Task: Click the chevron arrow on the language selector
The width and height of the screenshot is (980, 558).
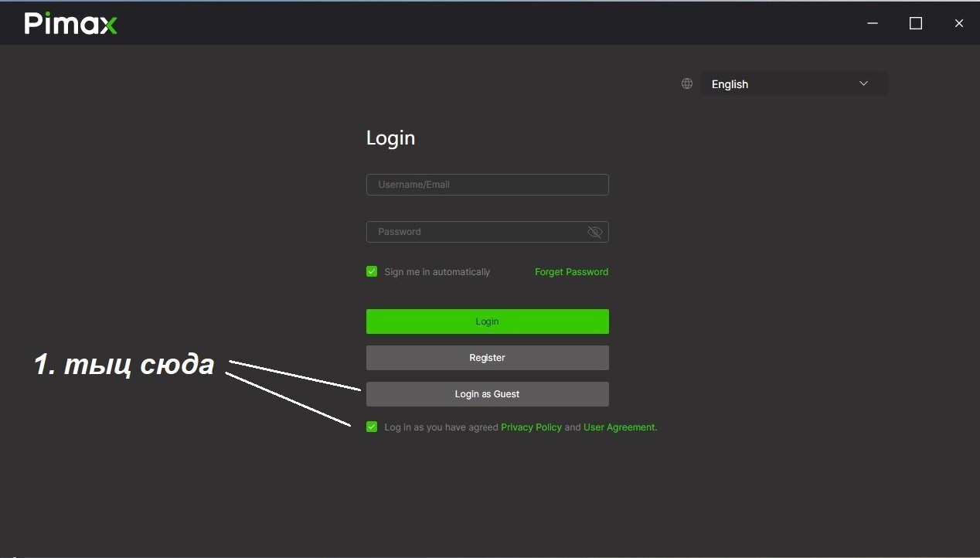Action: (x=863, y=83)
